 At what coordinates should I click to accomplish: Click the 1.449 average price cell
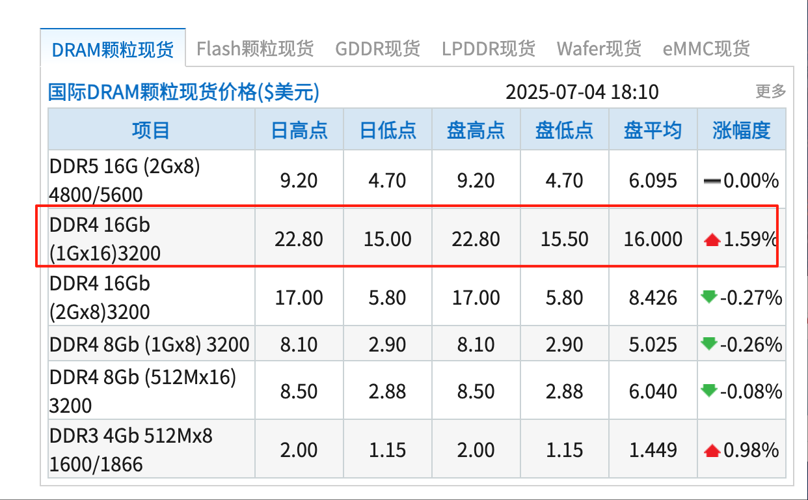pyautogui.click(x=653, y=450)
